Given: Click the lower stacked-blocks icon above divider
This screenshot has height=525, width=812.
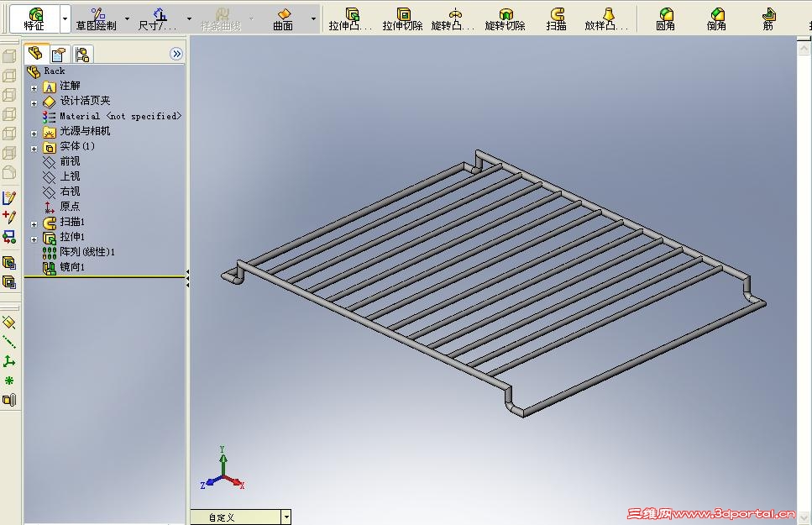Looking at the screenshot, I should [x=9, y=282].
